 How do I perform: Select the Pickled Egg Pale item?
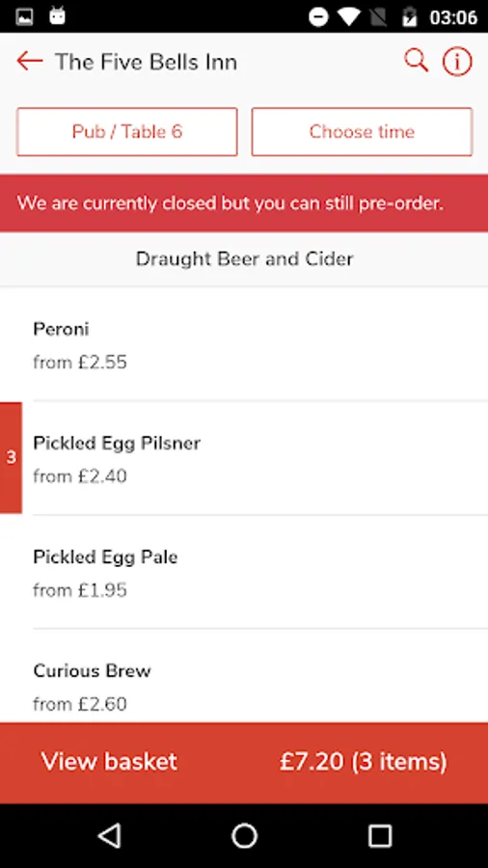[244, 572]
